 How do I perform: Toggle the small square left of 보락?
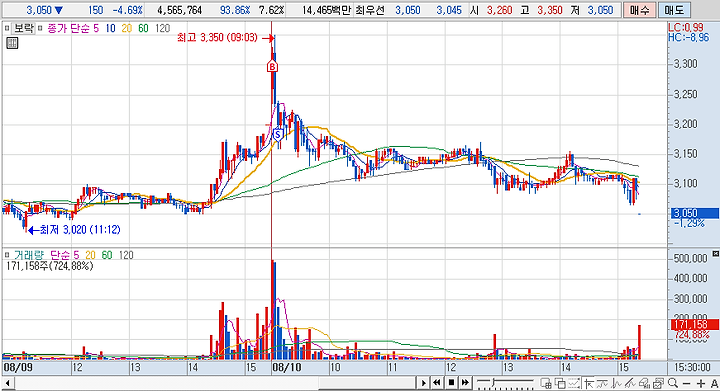point(6,28)
